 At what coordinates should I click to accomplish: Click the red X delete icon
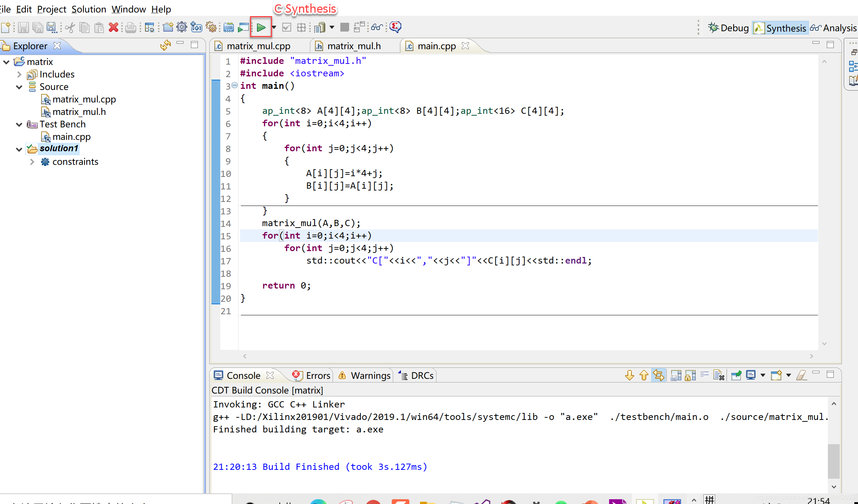[113, 27]
